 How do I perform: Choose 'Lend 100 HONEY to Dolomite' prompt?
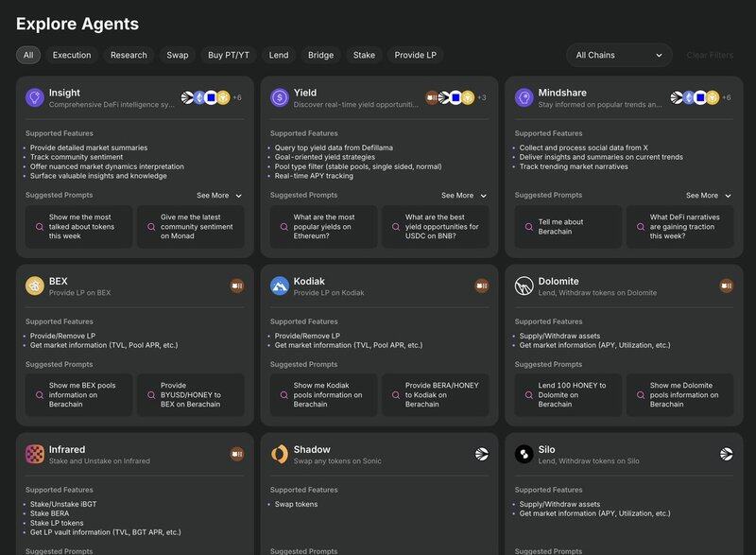[x=568, y=395]
